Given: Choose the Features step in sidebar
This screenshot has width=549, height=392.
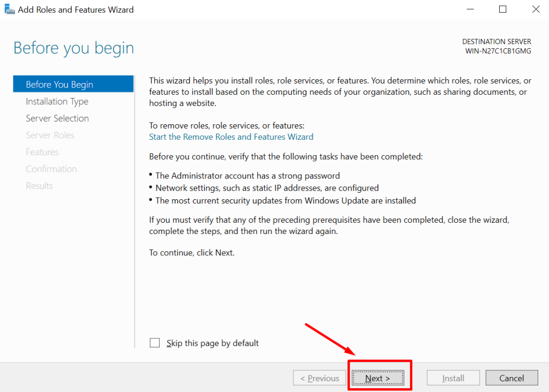Looking at the screenshot, I should pos(42,152).
